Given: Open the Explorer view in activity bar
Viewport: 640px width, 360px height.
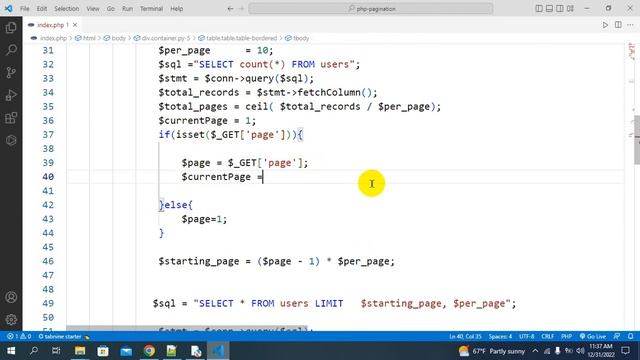Looking at the screenshot, I should click(11, 27).
